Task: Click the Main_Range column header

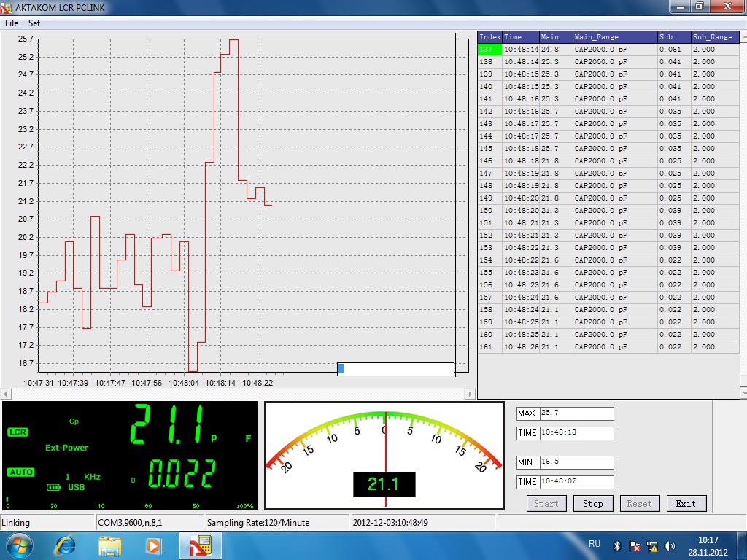Action: pyautogui.click(x=615, y=37)
